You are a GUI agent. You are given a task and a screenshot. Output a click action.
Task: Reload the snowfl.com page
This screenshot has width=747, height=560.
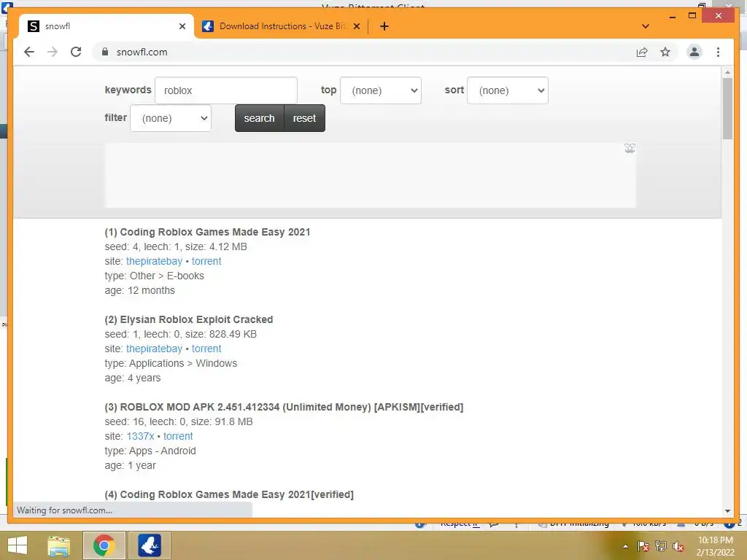pyautogui.click(x=76, y=52)
